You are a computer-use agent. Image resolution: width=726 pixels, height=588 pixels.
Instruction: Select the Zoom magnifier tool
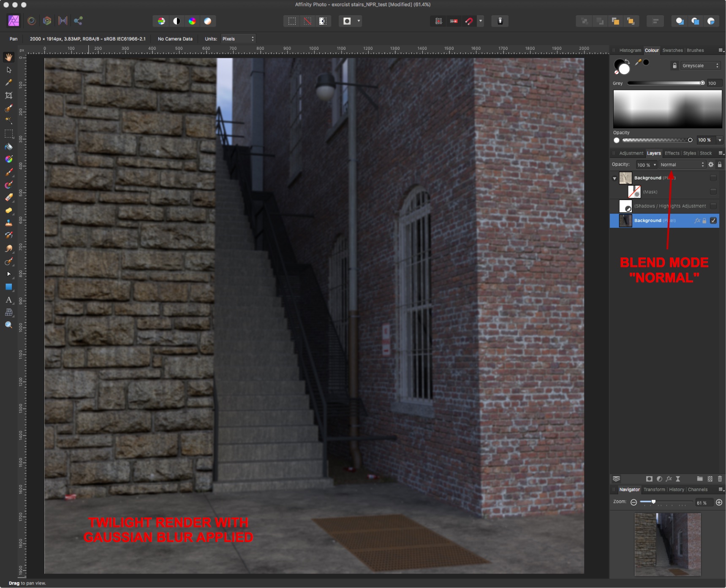point(8,325)
